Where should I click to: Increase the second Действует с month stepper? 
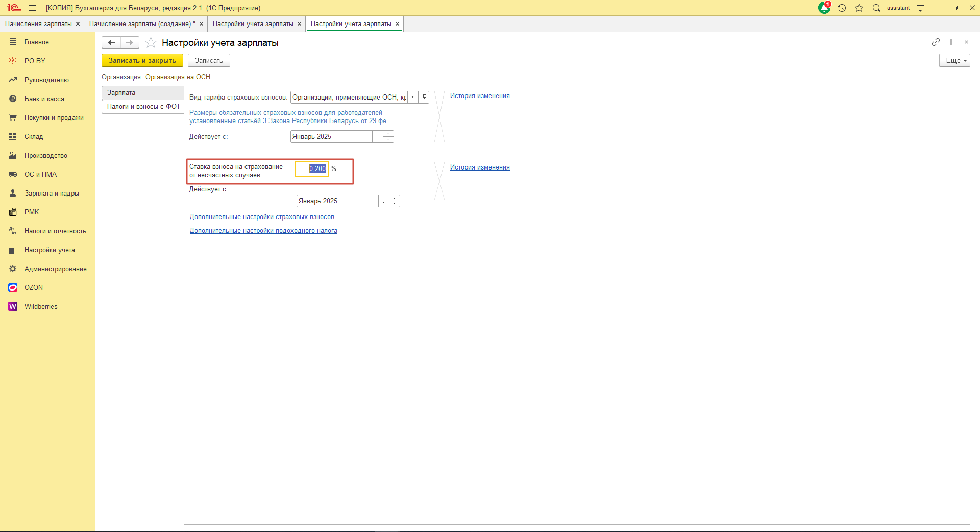(x=395, y=198)
